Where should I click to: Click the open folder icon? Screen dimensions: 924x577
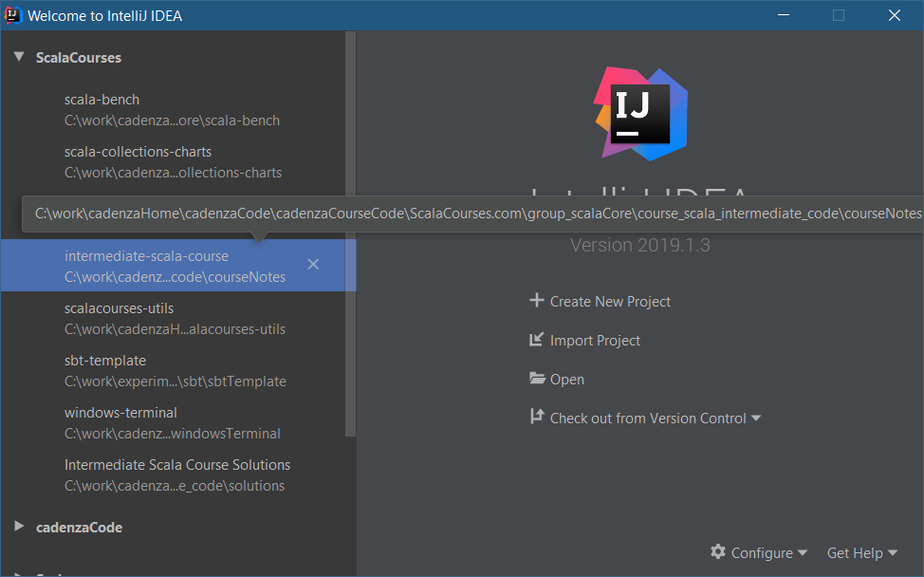click(x=537, y=379)
